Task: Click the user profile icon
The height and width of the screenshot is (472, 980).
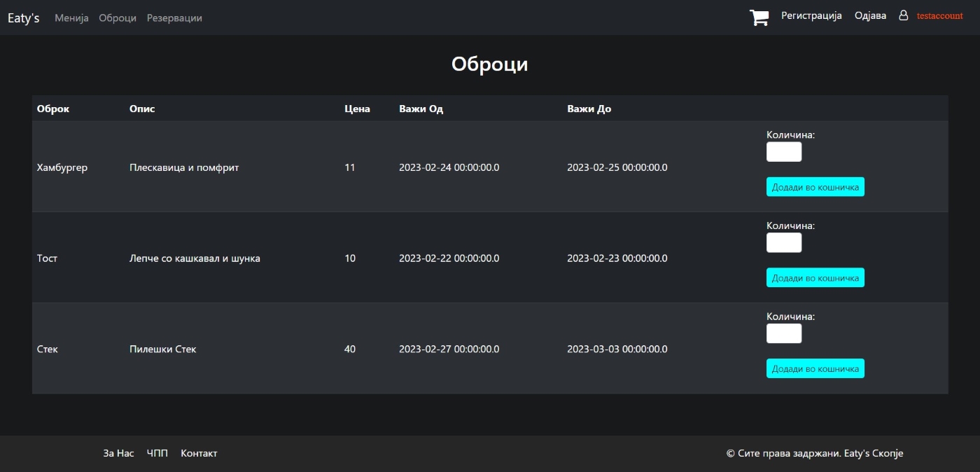Action: 903,15
